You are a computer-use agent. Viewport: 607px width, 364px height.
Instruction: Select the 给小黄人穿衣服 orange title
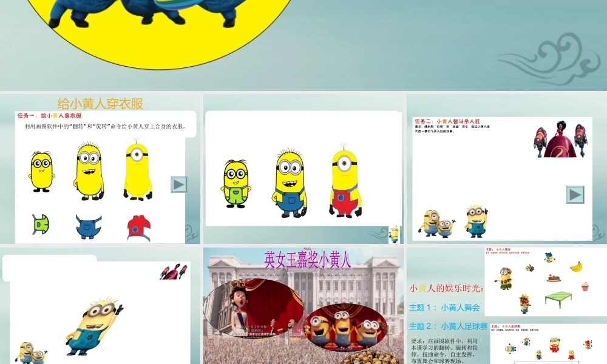[100, 103]
